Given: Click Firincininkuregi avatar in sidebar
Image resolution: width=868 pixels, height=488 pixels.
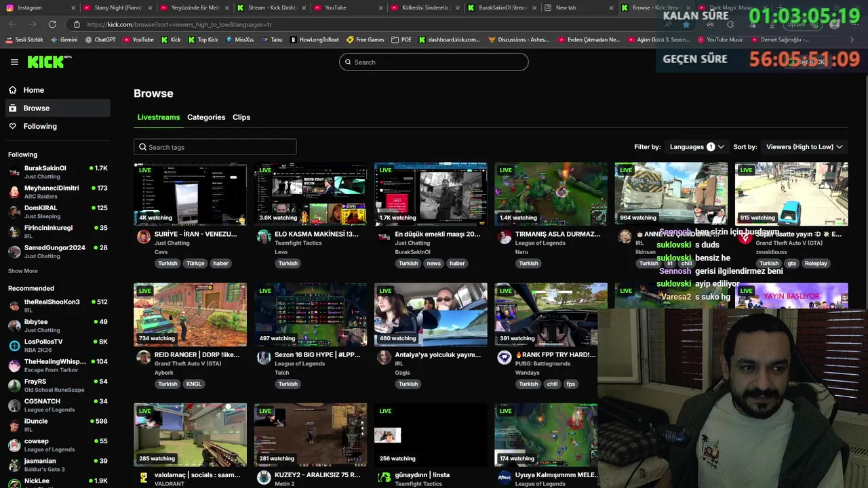Looking at the screenshot, I should click(x=14, y=232).
